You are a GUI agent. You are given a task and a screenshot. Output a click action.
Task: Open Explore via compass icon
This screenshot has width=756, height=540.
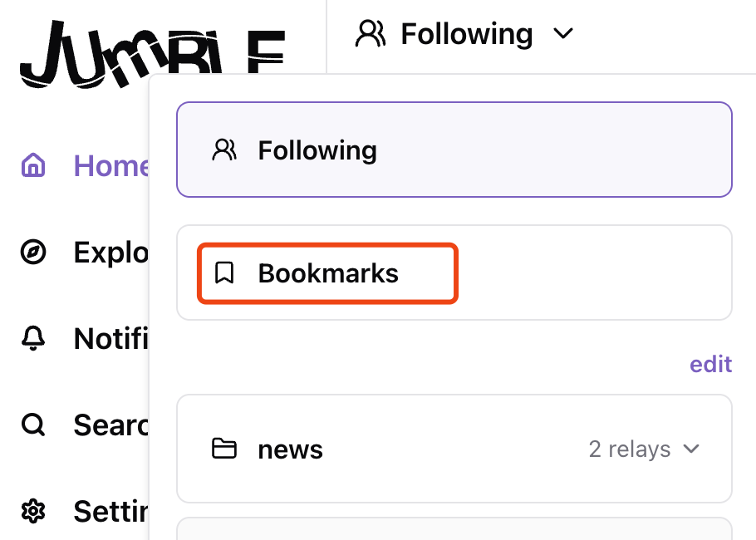33,252
